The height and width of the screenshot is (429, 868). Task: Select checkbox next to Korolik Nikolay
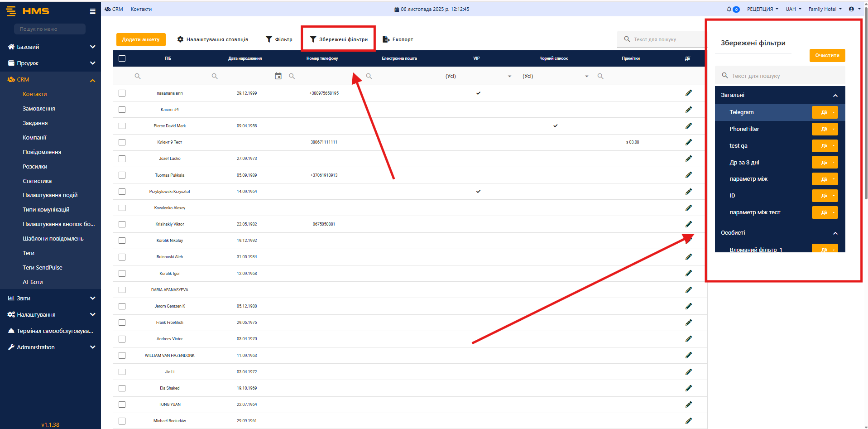coord(122,241)
